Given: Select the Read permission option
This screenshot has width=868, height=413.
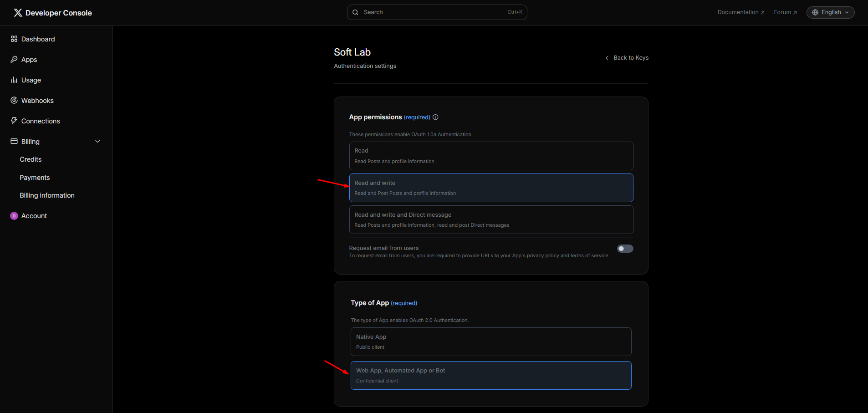Looking at the screenshot, I should pos(491,156).
